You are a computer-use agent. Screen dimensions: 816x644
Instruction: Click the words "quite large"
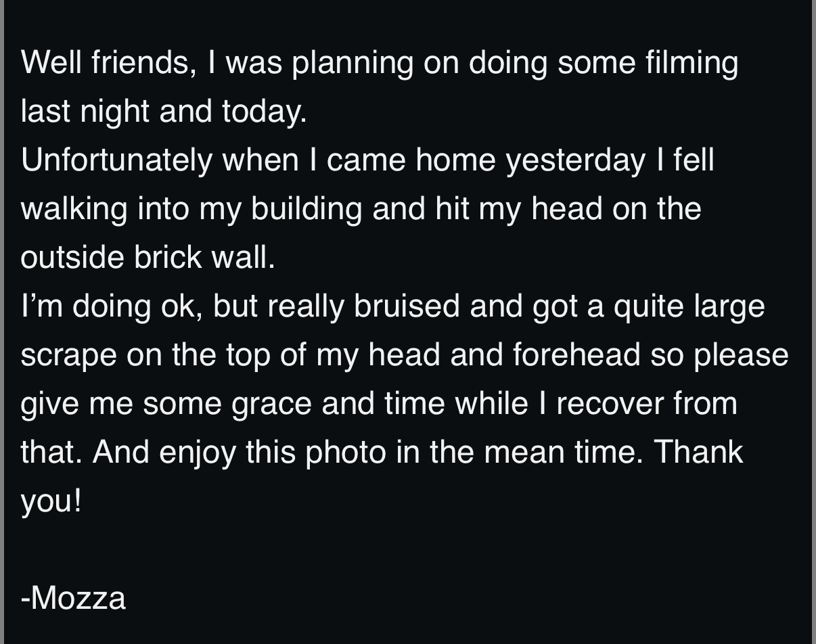(x=689, y=306)
